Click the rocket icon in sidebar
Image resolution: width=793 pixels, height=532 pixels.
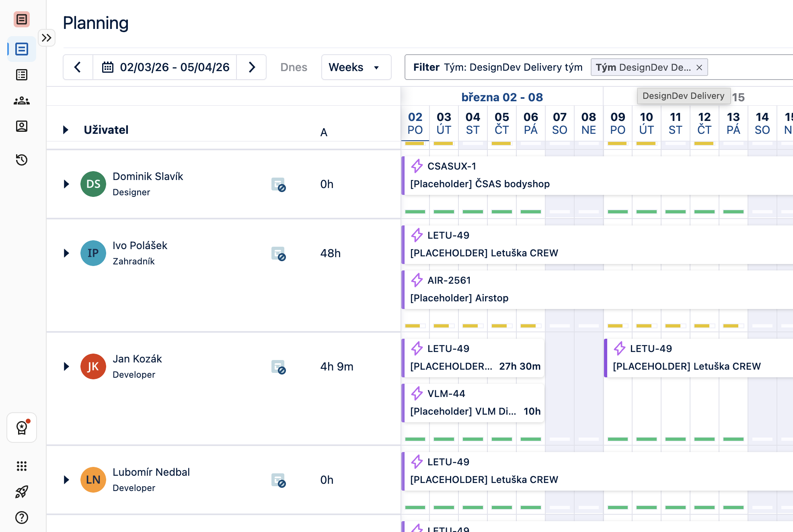(22, 492)
